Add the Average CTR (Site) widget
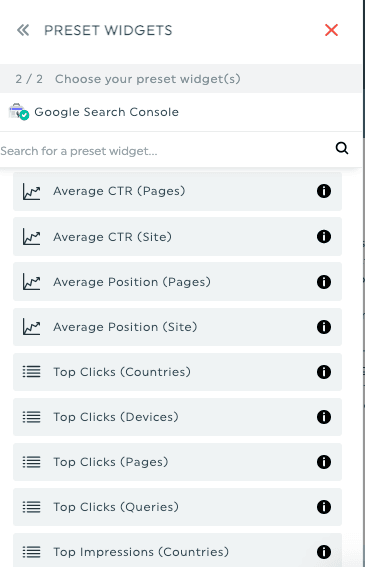Viewport: 365px width, 567px height. [x=177, y=236]
